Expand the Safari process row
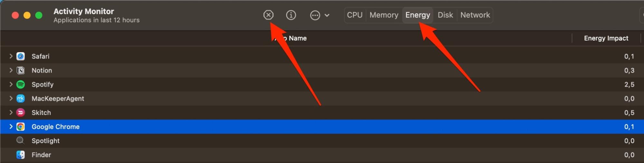Viewport: 644px width, 163px height. 11,56
